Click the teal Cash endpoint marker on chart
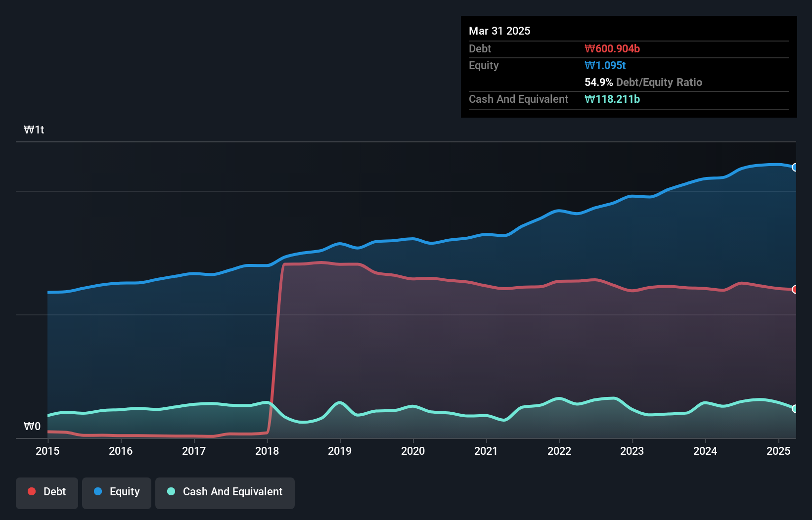The height and width of the screenshot is (520, 812). click(x=795, y=409)
